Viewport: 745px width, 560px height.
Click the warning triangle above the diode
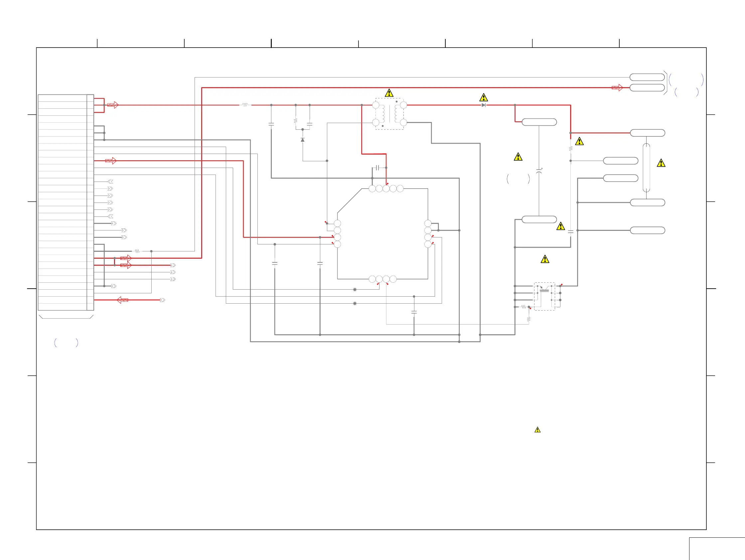484,98
